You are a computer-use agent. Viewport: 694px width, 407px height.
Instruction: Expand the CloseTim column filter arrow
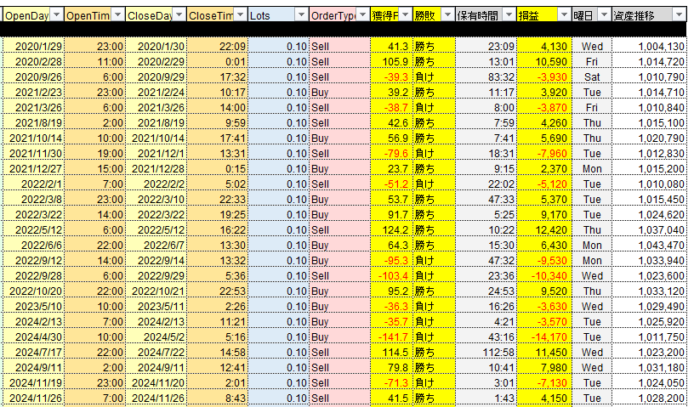pos(239,15)
